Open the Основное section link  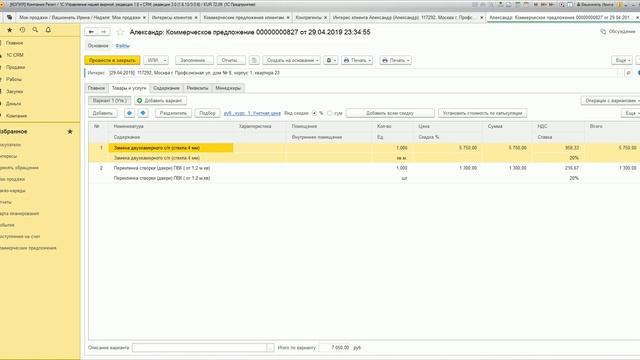[x=98, y=46]
